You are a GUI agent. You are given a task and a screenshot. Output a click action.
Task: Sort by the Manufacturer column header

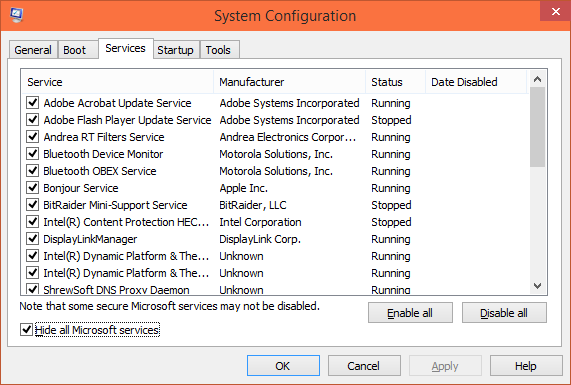point(290,82)
